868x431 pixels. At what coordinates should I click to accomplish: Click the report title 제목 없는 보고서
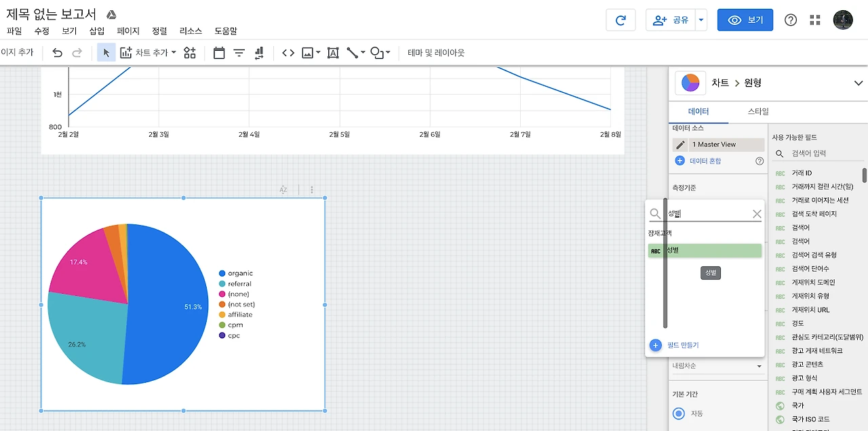[x=52, y=14]
